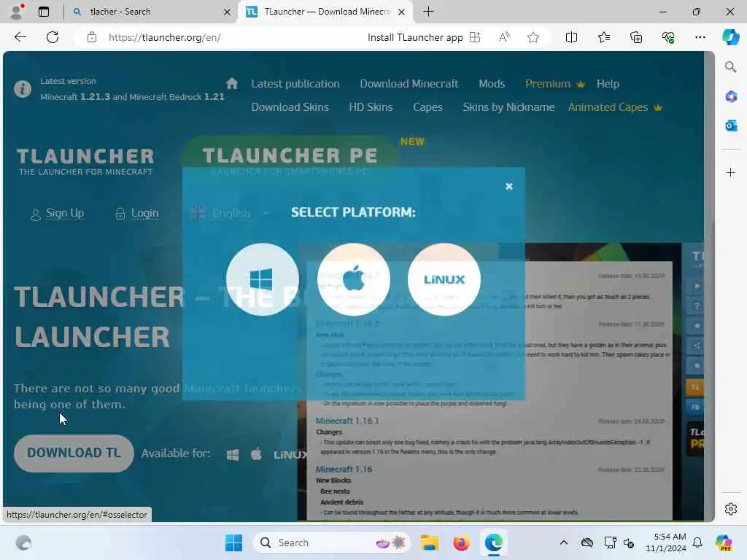Open taskbar clock showing 5:54 AM

665,542
